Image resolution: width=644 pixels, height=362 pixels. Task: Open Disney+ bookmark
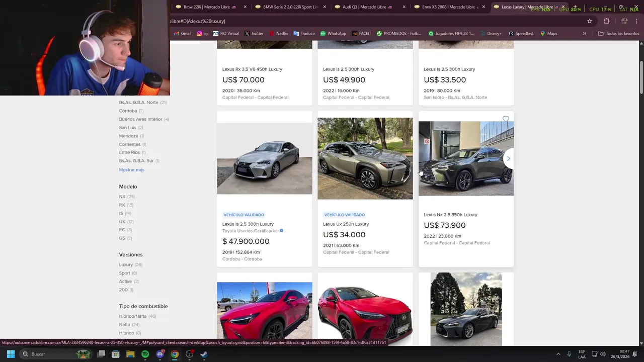click(x=491, y=34)
